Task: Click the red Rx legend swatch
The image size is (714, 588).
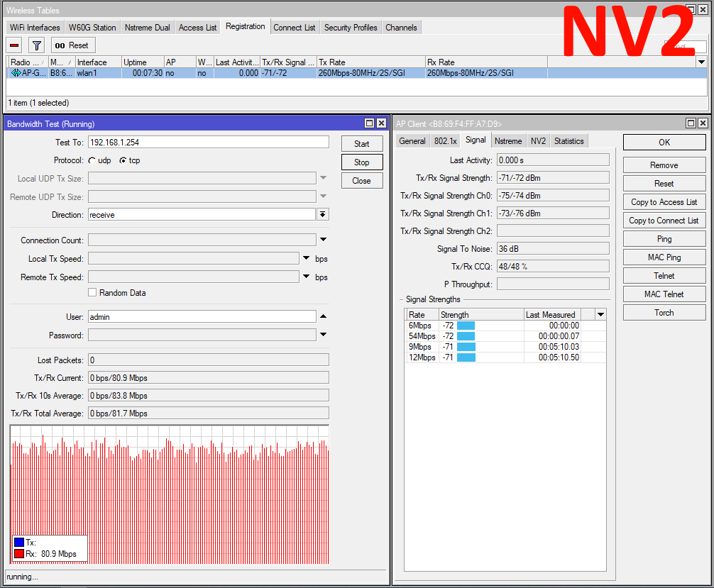Action: click(x=19, y=554)
